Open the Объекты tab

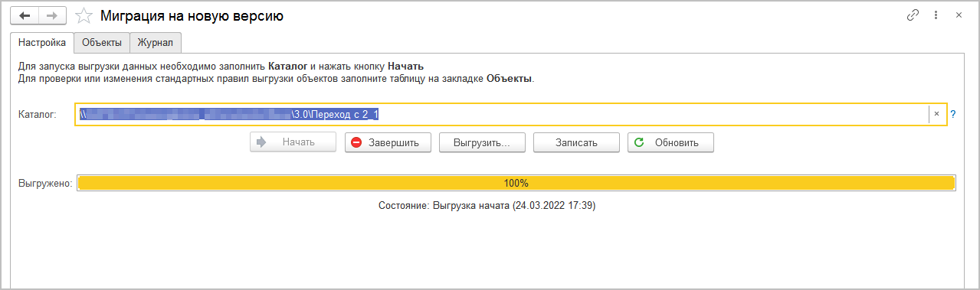click(x=102, y=43)
